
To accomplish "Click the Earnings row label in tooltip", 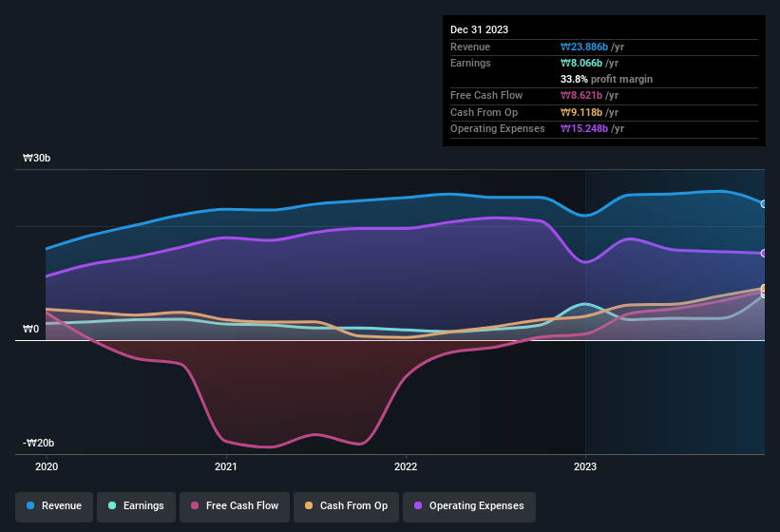I will [x=470, y=63].
